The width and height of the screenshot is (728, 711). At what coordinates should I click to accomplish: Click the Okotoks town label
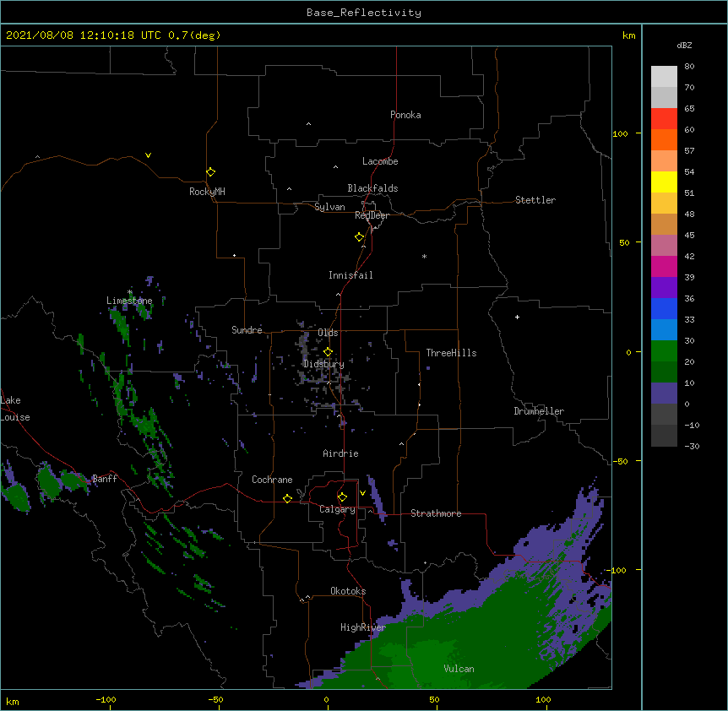tap(348, 591)
